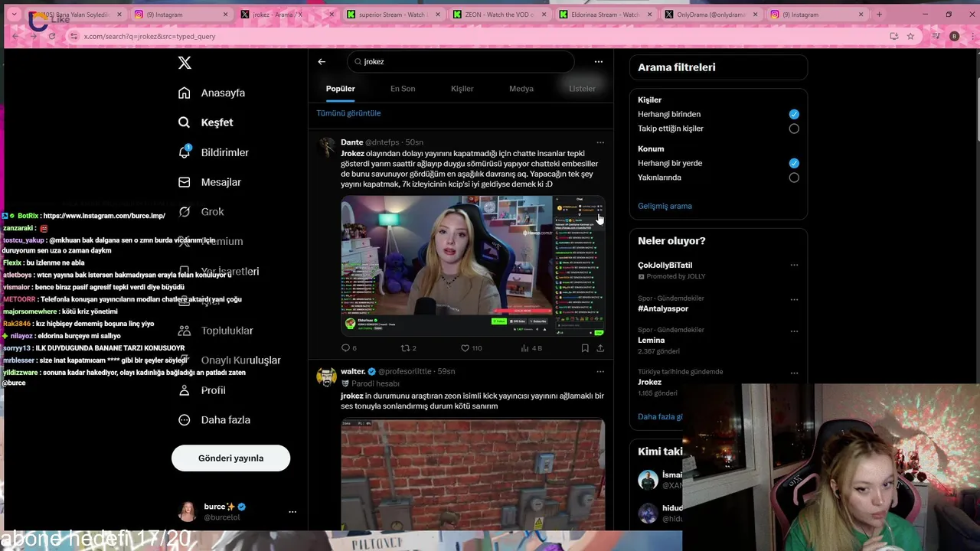Image resolution: width=980 pixels, height=551 pixels.
Task: Open Jrokez trend options
Action: 794,373
